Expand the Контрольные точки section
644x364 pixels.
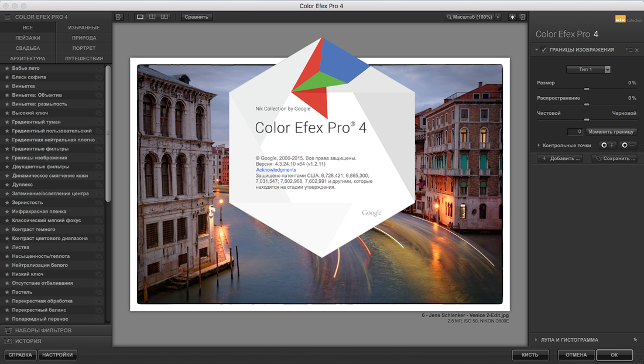[x=539, y=145]
